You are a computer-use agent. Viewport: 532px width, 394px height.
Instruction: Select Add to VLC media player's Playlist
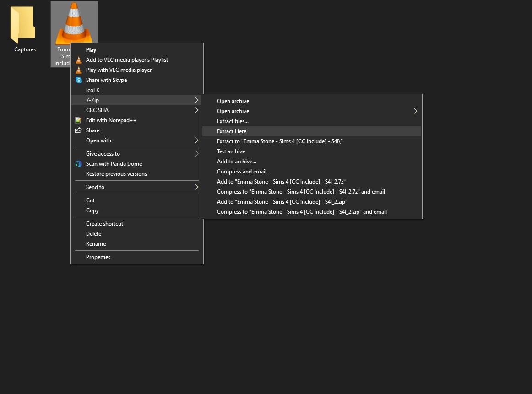137,60
